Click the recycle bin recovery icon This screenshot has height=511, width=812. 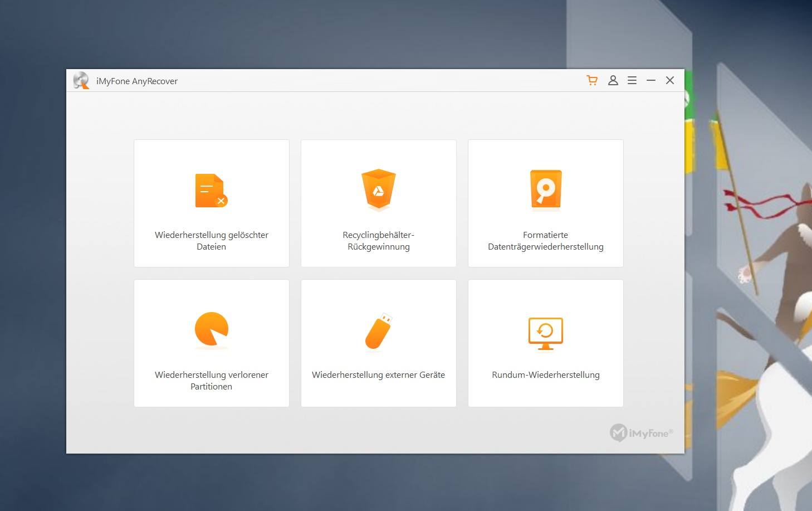point(379,190)
